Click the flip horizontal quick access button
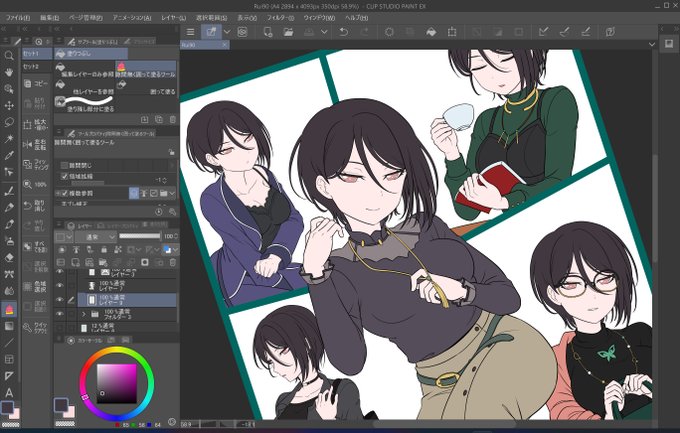680x433 pixels. 36,144
